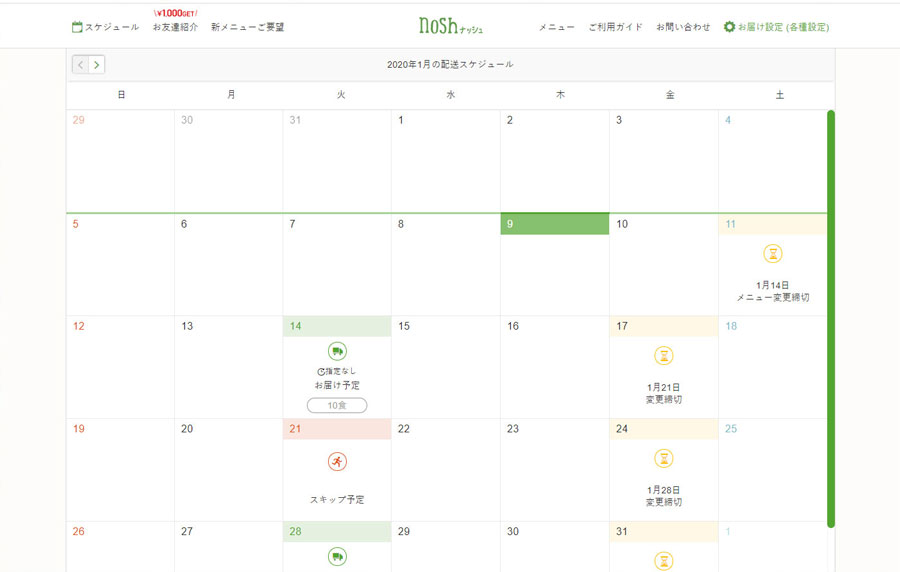Click the delivery truck icon on January 14
900x572 pixels.
tap(337, 351)
